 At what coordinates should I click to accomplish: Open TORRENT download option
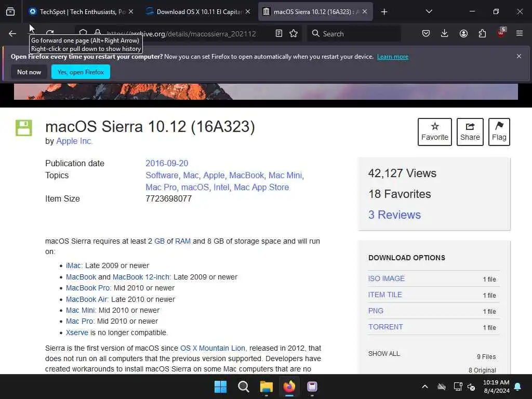click(x=385, y=327)
